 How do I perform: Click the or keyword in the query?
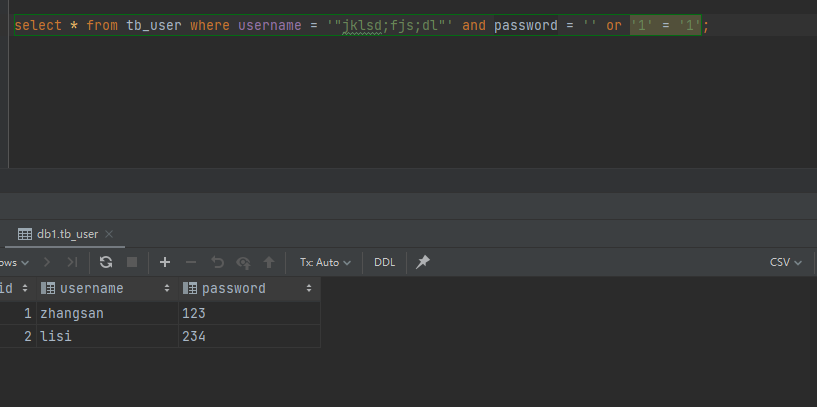[614, 25]
